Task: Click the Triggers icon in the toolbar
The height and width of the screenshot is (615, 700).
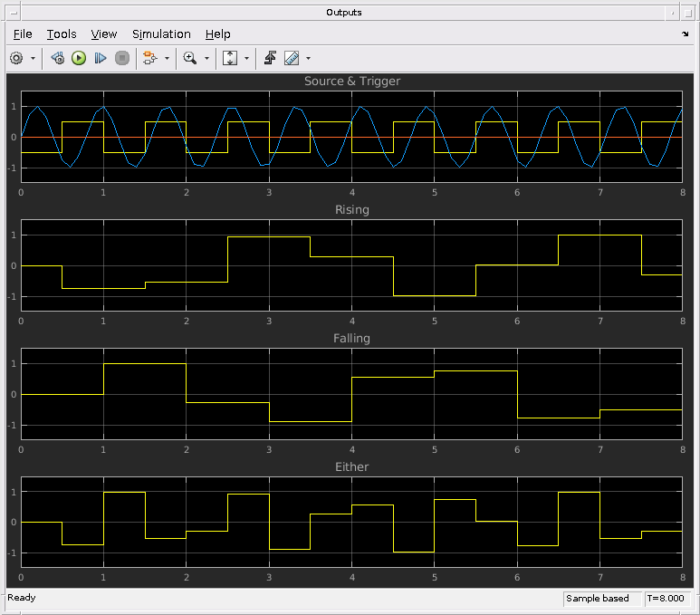Action: click(149, 58)
